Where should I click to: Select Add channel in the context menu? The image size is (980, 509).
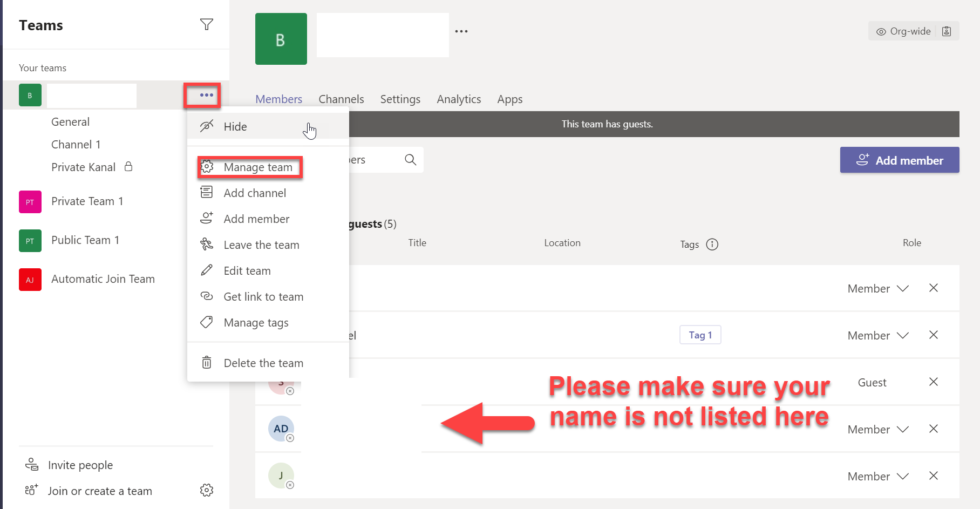pyautogui.click(x=268, y=193)
